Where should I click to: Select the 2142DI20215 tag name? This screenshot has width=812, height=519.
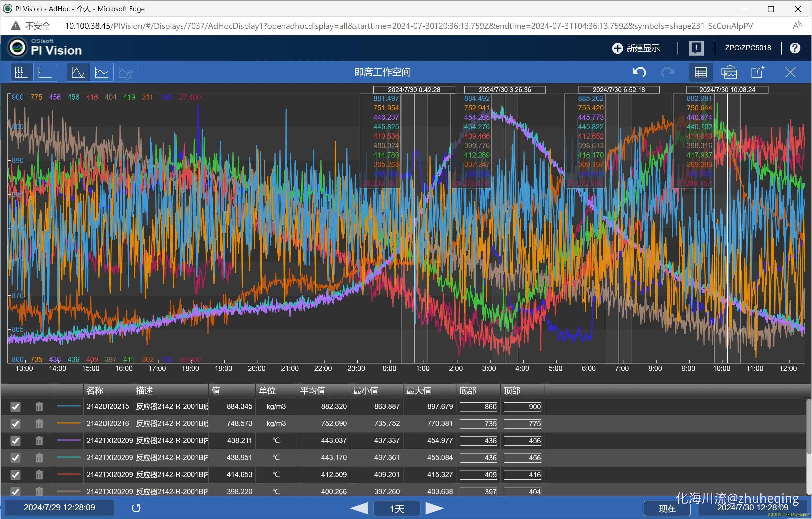click(x=107, y=407)
